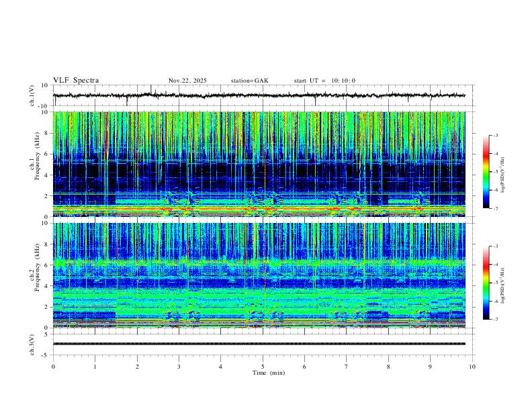532x411 pixels.
Task: Click the "station=GAK" header label
Action: [x=250, y=81]
